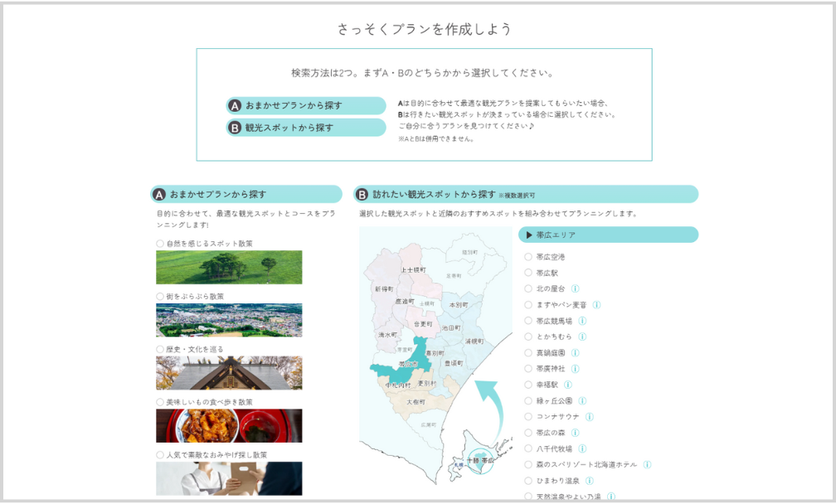Image resolution: width=836 pixels, height=504 pixels.
Task: Click info icon next to 北の屋台
Action: (x=576, y=288)
